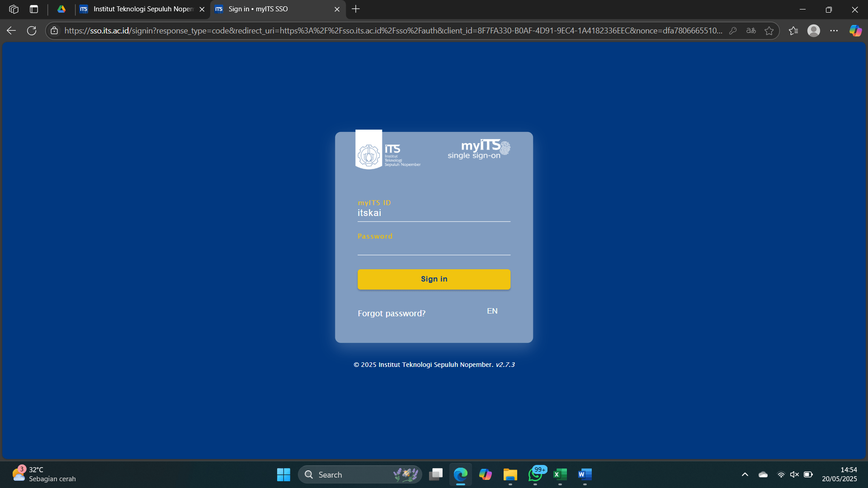Image resolution: width=868 pixels, height=488 pixels.
Task: Open the weather widget showing 32°C
Action: pyautogui.click(x=44, y=474)
